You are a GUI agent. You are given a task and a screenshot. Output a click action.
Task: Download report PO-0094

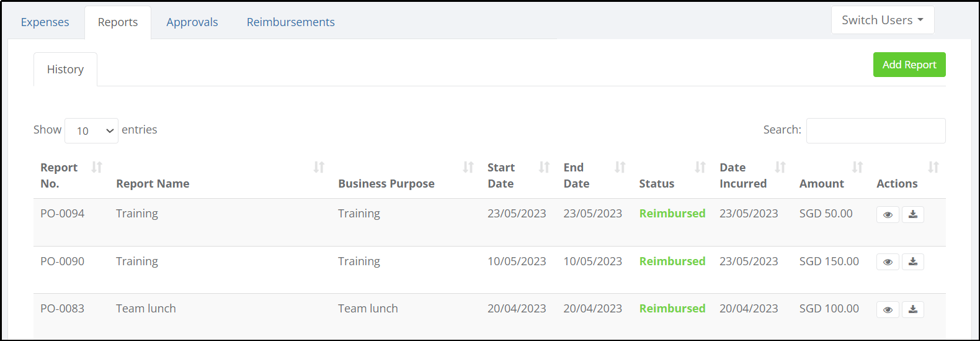(913, 214)
